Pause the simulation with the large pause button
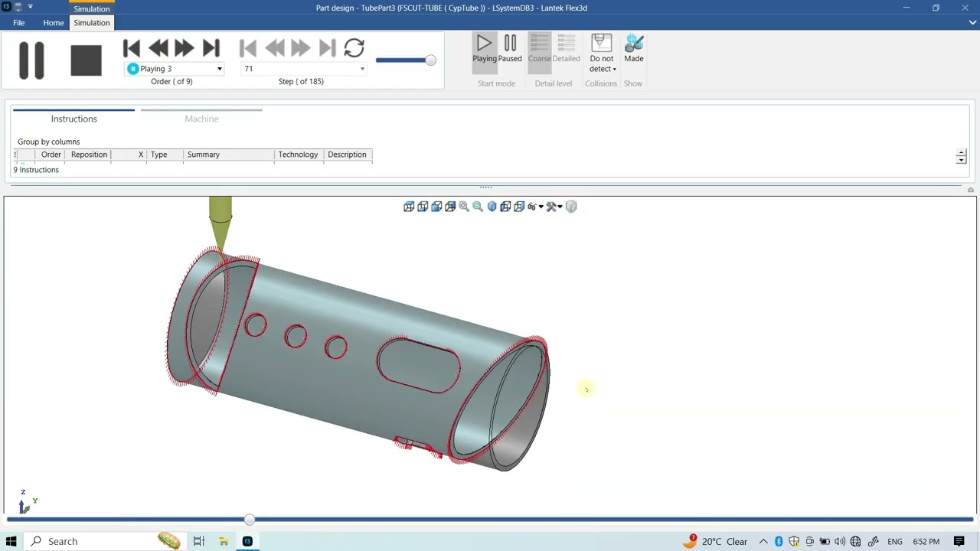This screenshot has height=551, width=980. pyautogui.click(x=31, y=60)
